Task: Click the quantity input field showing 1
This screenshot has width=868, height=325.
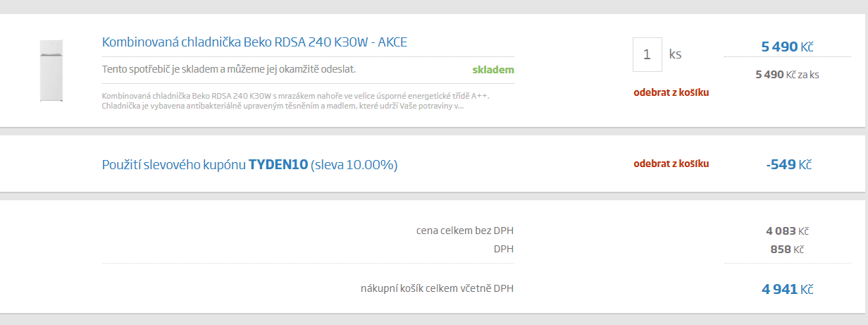Action: coord(647,54)
